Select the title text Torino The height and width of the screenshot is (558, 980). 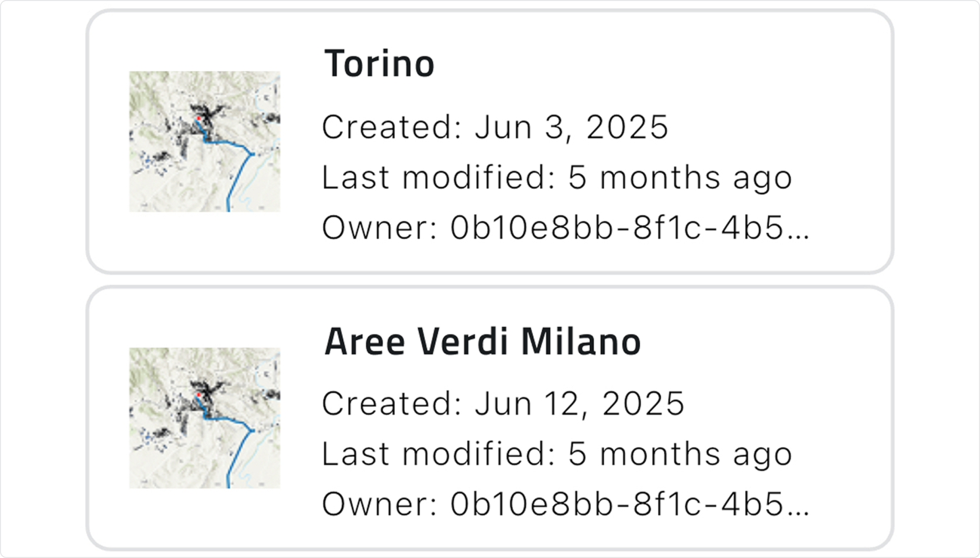[380, 64]
